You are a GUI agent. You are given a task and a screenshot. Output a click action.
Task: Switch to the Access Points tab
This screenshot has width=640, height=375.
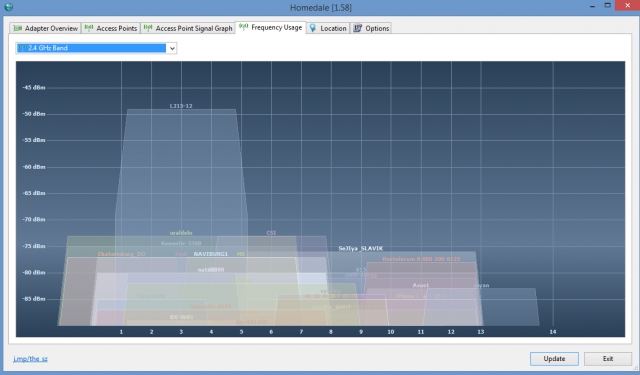111,28
